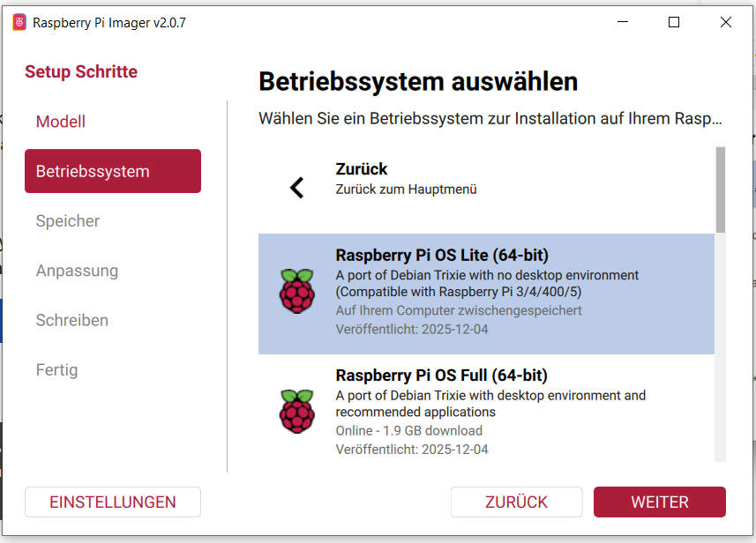Screen dimensions: 756x543
Task: Minimize the Raspberry Pi Imager window
Action: (620, 22)
